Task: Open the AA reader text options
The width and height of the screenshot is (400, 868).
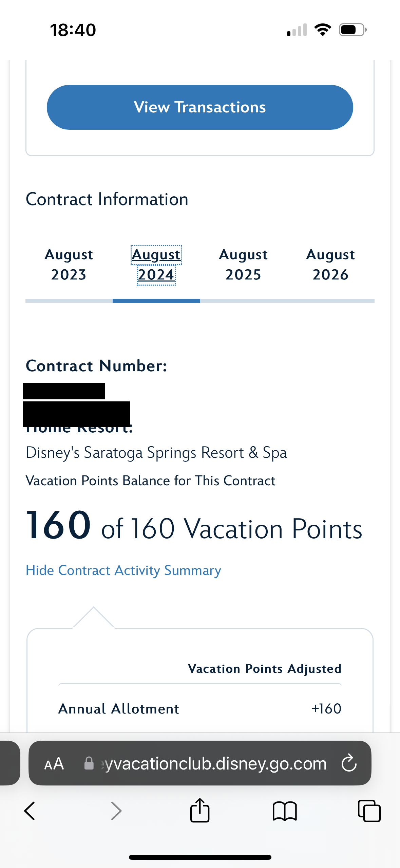Action: [x=54, y=764]
